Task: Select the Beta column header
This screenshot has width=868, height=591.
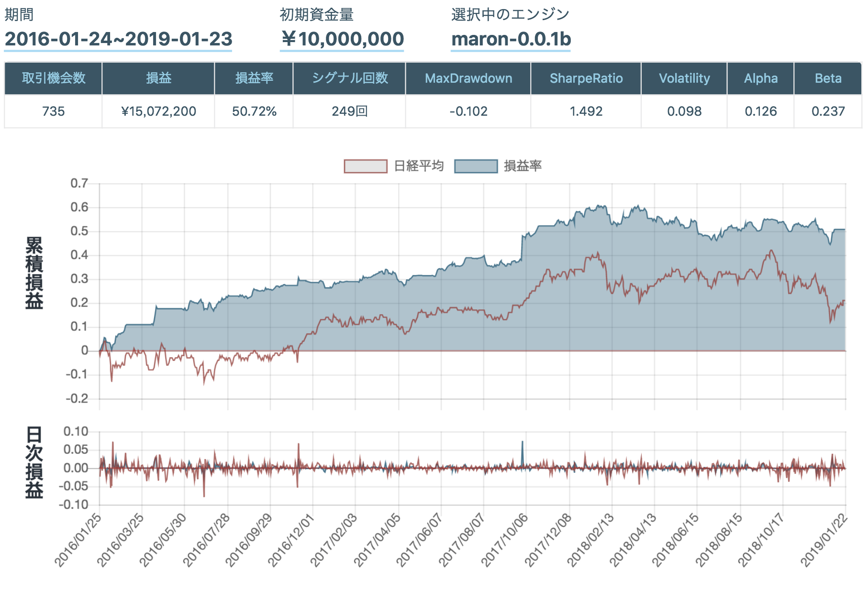Action: pyautogui.click(x=828, y=78)
